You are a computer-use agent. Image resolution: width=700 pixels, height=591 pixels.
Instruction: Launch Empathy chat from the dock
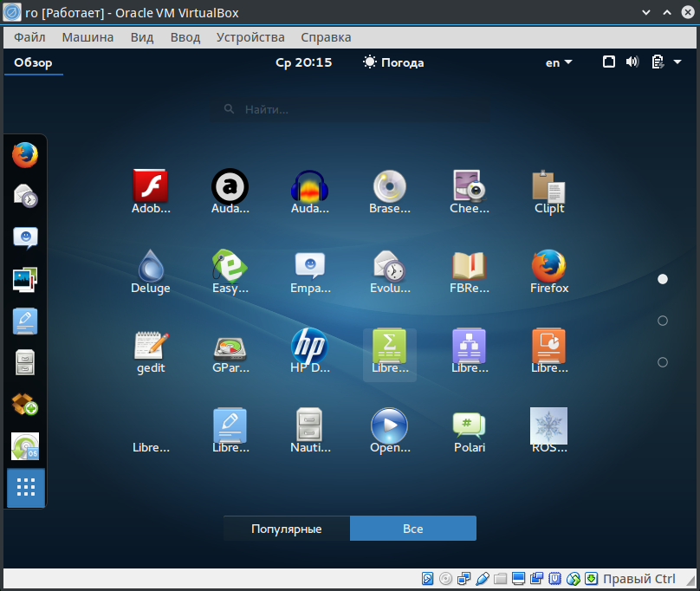click(x=25, y=237)
